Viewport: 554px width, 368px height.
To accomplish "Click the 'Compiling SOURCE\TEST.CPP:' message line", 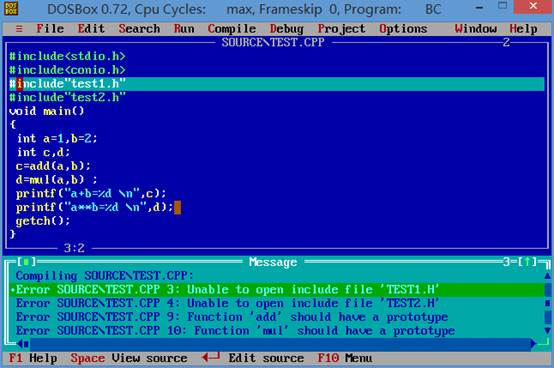I will 105,275.
